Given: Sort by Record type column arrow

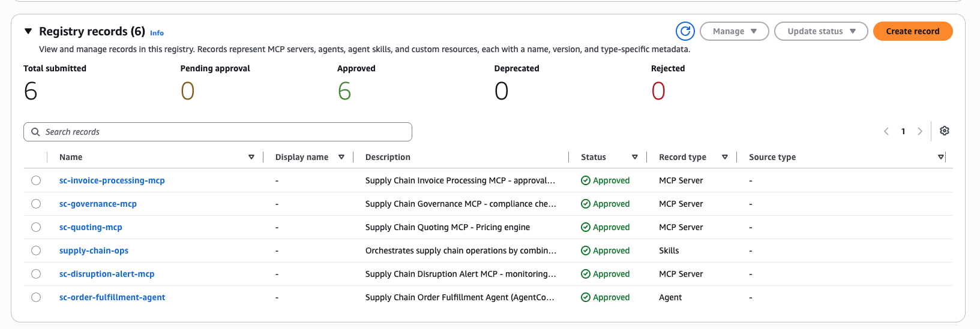Looking at the screenshot, I should pyautogui.click(x=724, y=157).
